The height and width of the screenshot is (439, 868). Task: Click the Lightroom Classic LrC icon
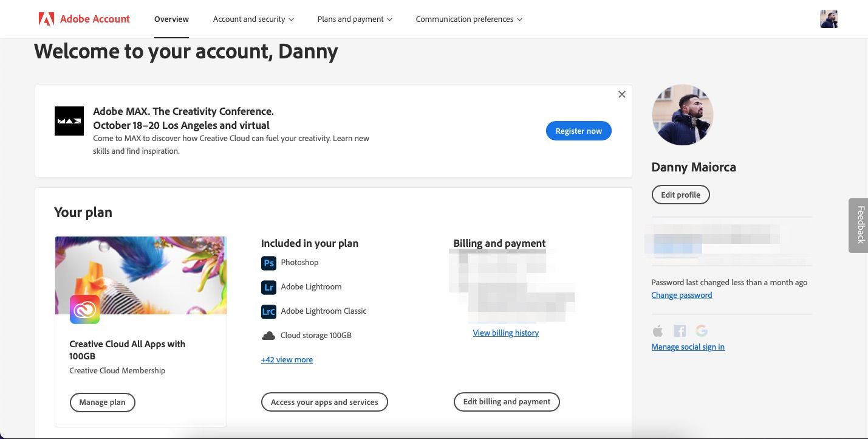coord(268,311)
